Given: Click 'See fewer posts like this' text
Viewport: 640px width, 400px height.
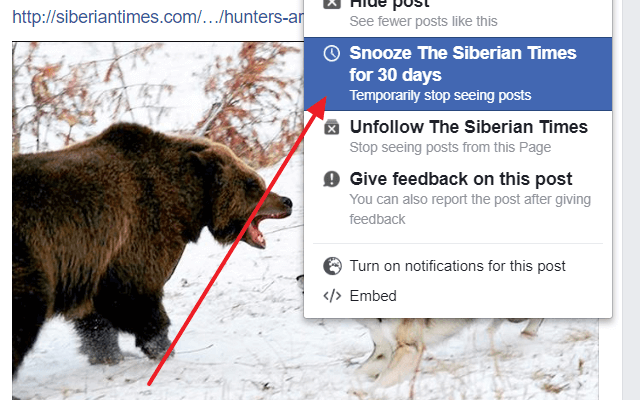Looking at the screenshot, I should [x=423, y=21].
